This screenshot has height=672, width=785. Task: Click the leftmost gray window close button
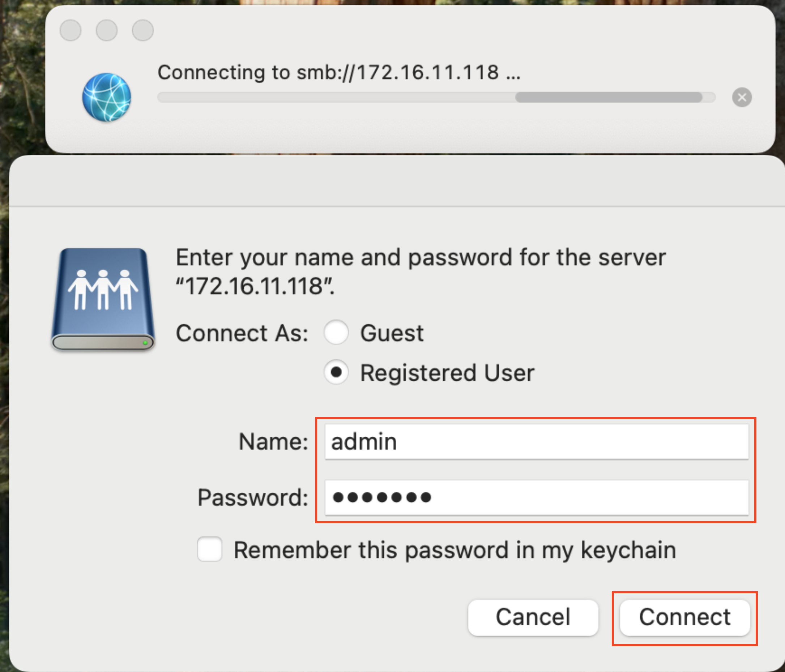pyautogui.click(x=71, y=30)
